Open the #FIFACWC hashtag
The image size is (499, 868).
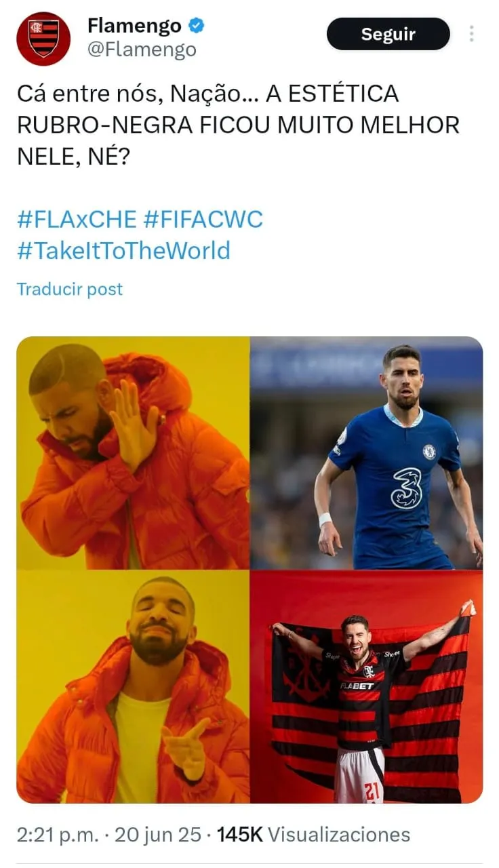[203, 220]
